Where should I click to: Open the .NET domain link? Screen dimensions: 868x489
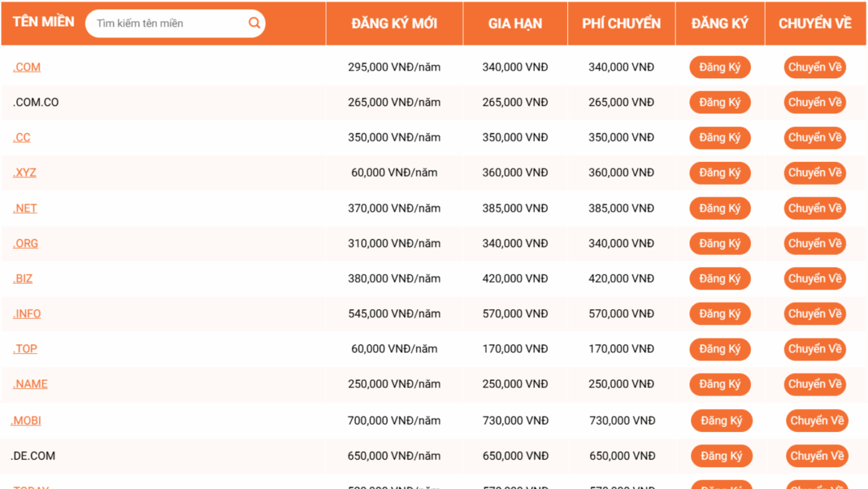pos(25,208)
